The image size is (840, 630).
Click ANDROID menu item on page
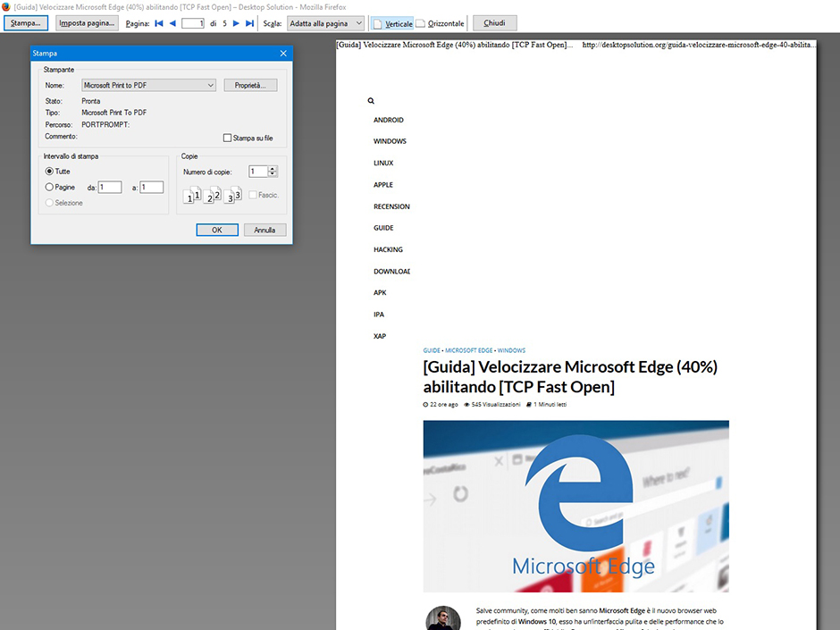coord(389,120)
